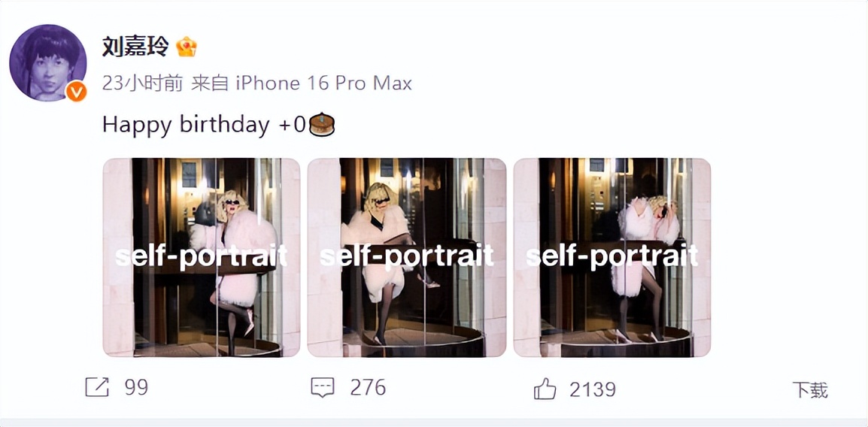Click the like count 2139

pyautogui.click(x=592, y=389)
